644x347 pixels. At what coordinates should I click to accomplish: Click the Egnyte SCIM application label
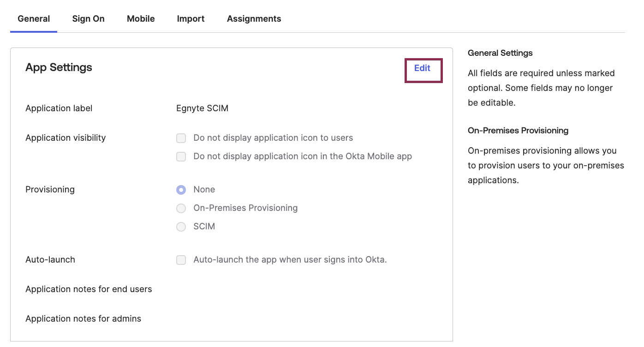pos(202,108)
